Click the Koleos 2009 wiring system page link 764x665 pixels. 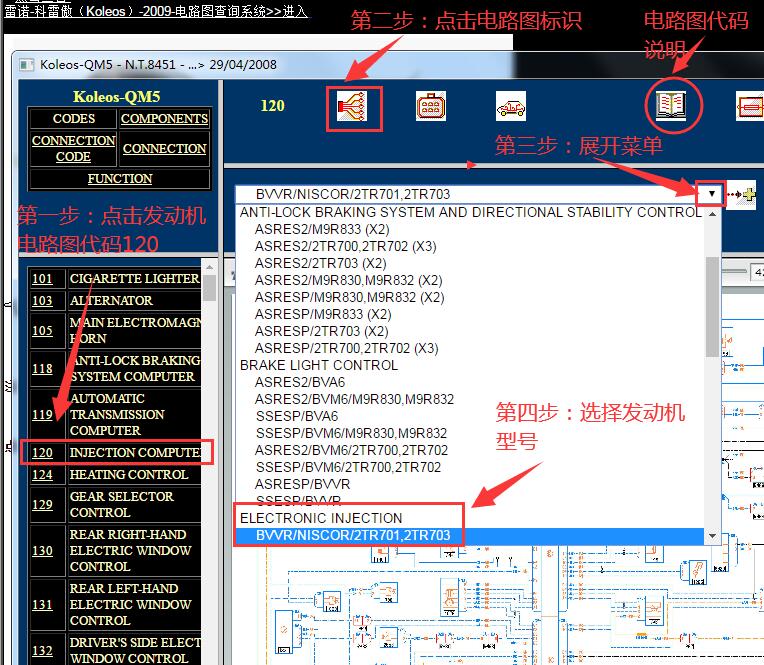point(156,11)
